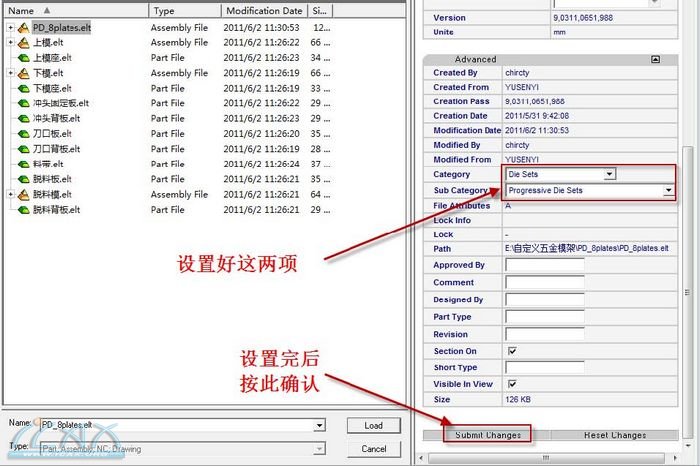Click the Approved By input field
Viewport: 700px width, 466px height.
click(545, 265)
